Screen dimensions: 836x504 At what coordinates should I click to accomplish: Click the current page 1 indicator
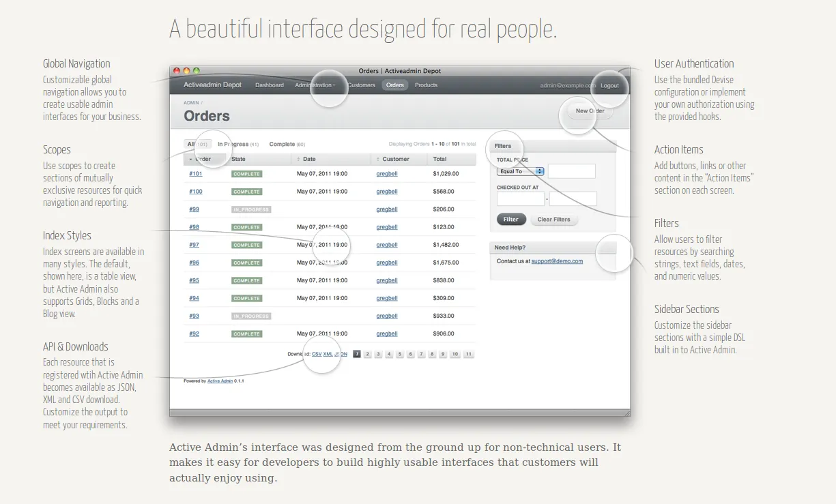pyautogui.click(x=357, y=354)
